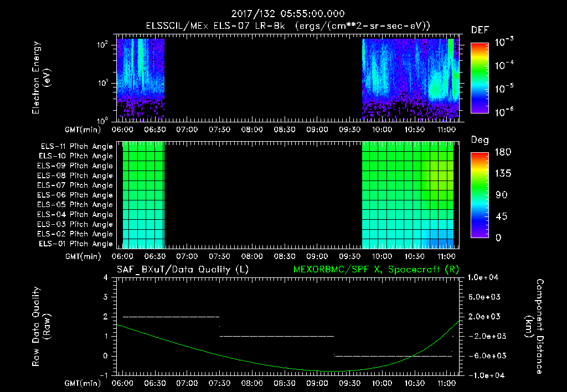This screenshot has width=567, height=392.
Task: Click tick 3 on Raw Data Quality axis
Action: coord(106,297)
